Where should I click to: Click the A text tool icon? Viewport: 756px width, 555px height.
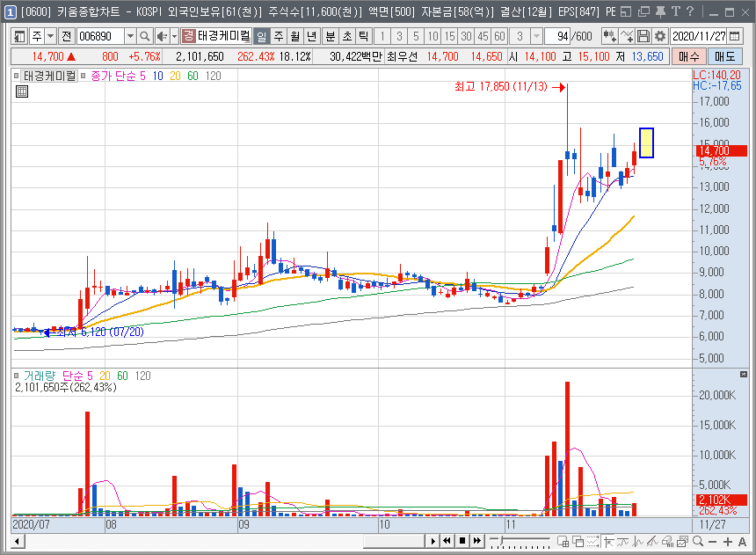[743, 542]
